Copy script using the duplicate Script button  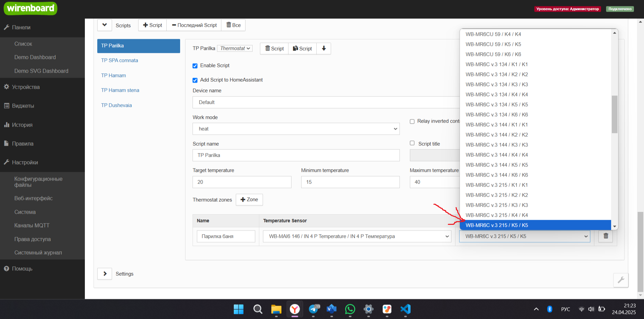(303, 49)
